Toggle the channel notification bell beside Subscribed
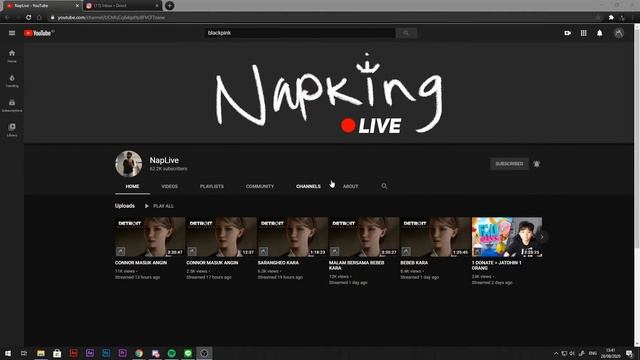Image resolution: width=640 pixels, height=360 pixels. pyautogui.click(x=537, y=164)
